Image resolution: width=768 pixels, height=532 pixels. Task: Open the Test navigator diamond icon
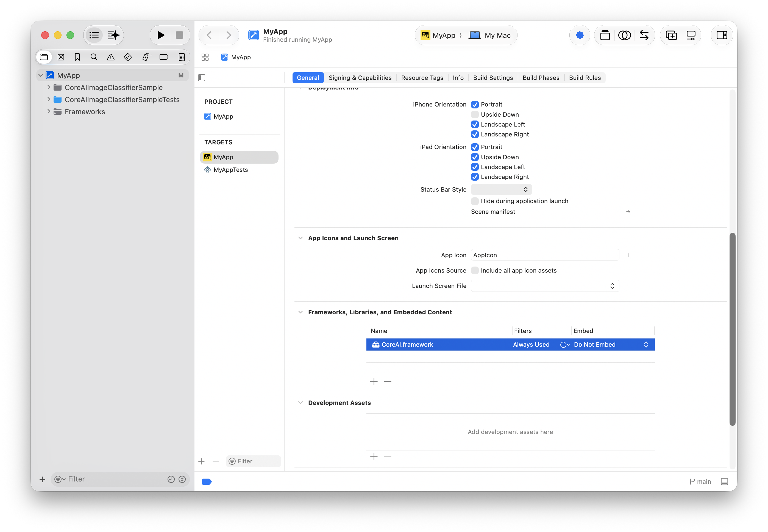coord(128,57)
